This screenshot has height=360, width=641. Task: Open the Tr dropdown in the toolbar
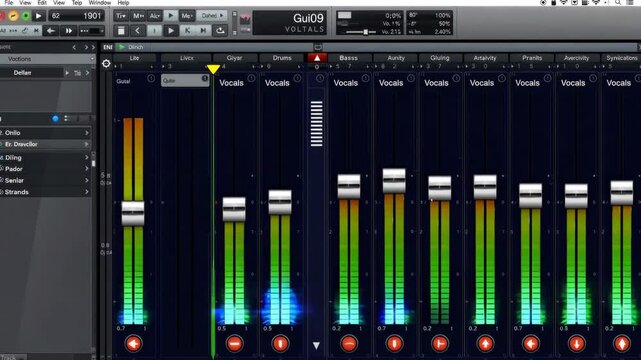(121, 16)
